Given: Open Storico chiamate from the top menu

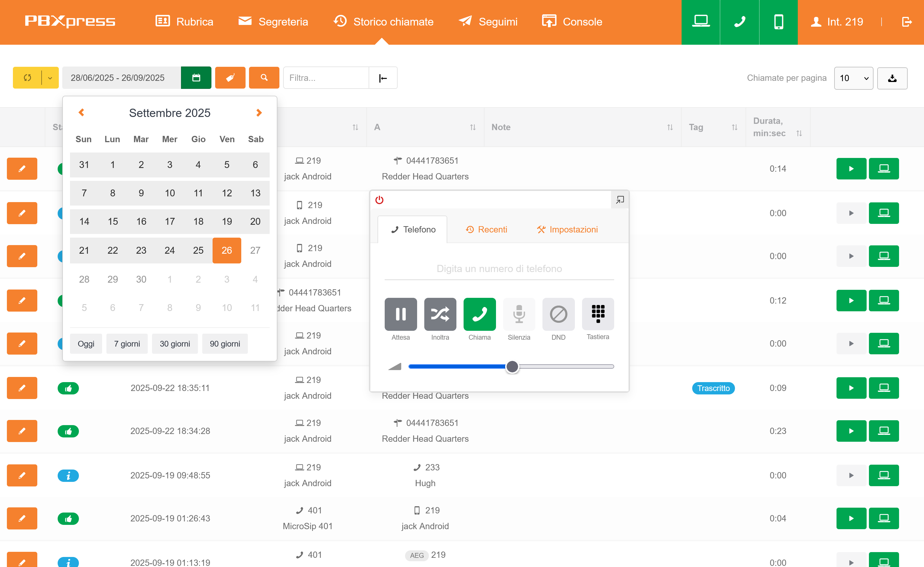Looking at the screenshot, I should point(383,21).
